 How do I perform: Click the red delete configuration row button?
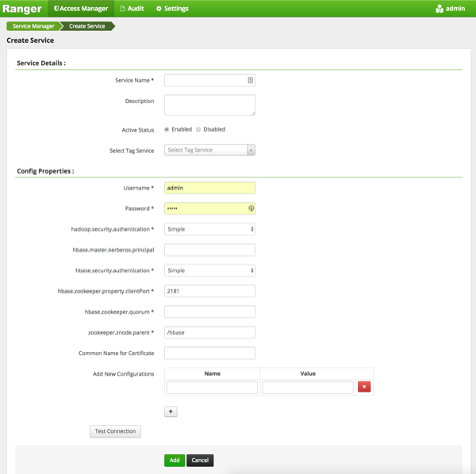coord(364,387)
